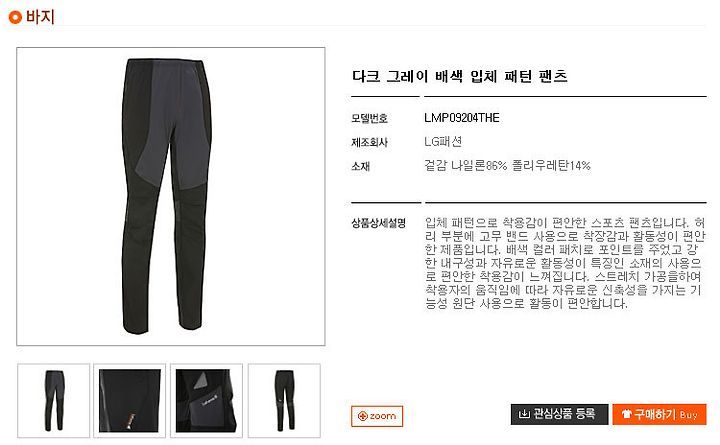Viewport: 720px width, 445px height.
Task: Click the orange circle icon beside 바지
Action: pos(15,17)
